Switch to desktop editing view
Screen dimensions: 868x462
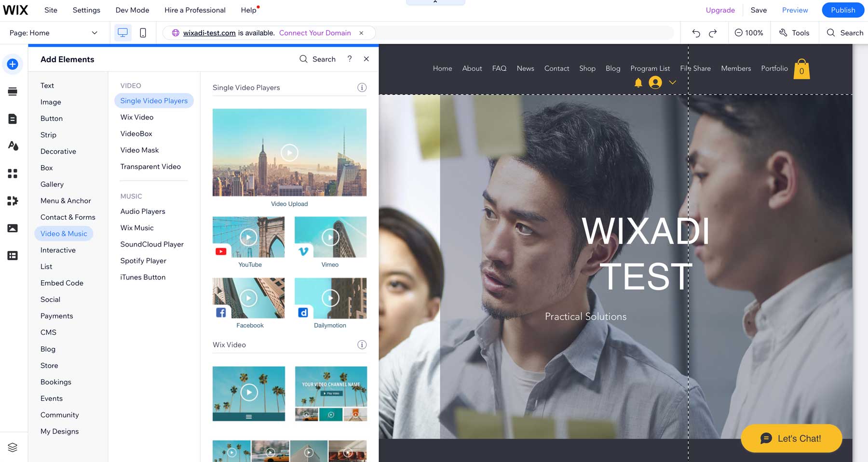(x=123, y=32)
